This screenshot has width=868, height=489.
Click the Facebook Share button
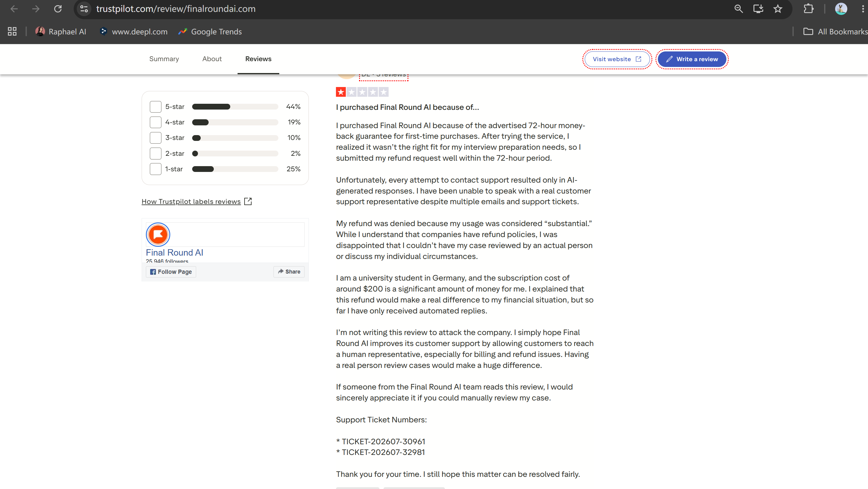(x=289, y=272)
